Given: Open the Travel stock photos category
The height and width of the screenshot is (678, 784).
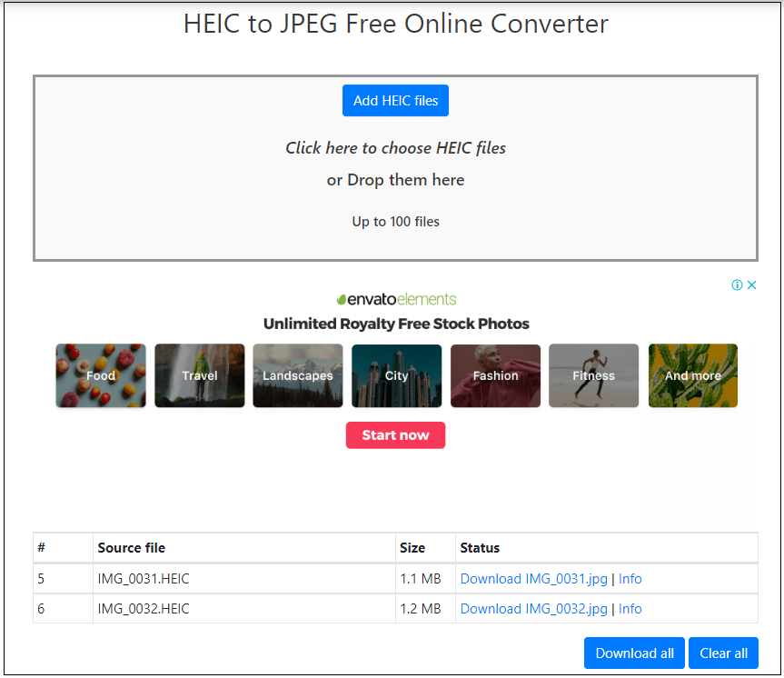Looking at the screenshot, I should [199, 375].
